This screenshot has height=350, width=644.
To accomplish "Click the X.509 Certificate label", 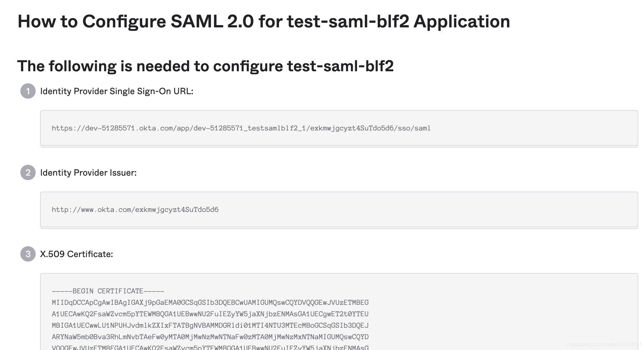I will tap(76, 254).
